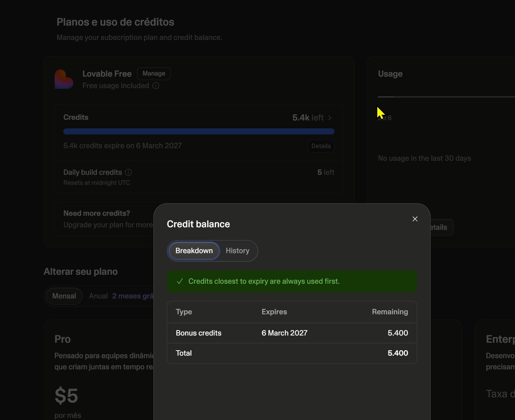
Task: Click 'Resets at midnight UTC' text
Action: pyautogui.click(x=97, y=183)
